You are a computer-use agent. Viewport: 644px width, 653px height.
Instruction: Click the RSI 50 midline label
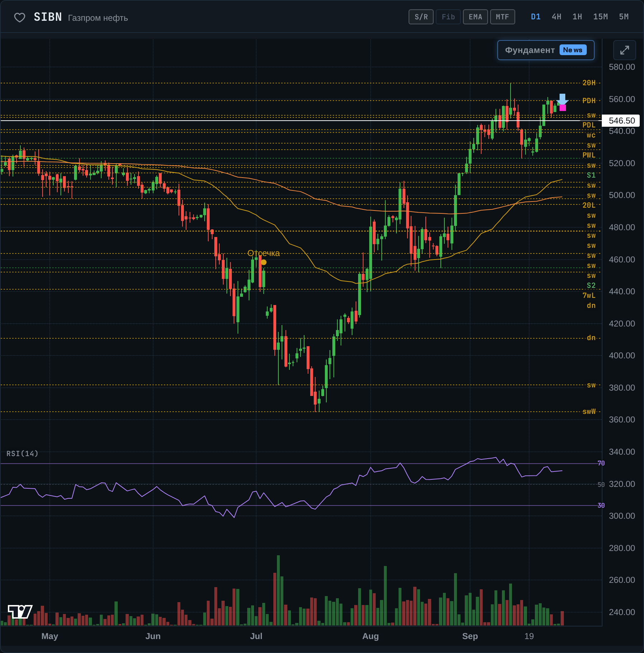click(601, 485)
